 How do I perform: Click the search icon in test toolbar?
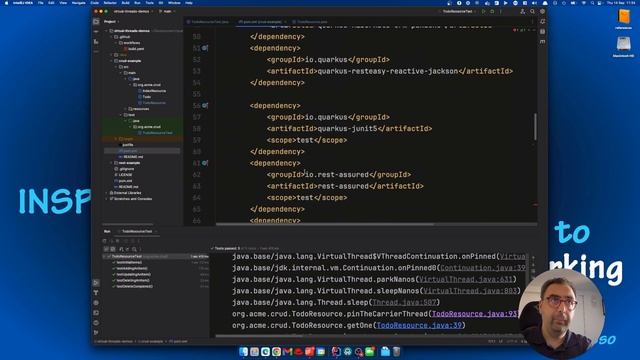pyautogui.click(x=134, y=249)
